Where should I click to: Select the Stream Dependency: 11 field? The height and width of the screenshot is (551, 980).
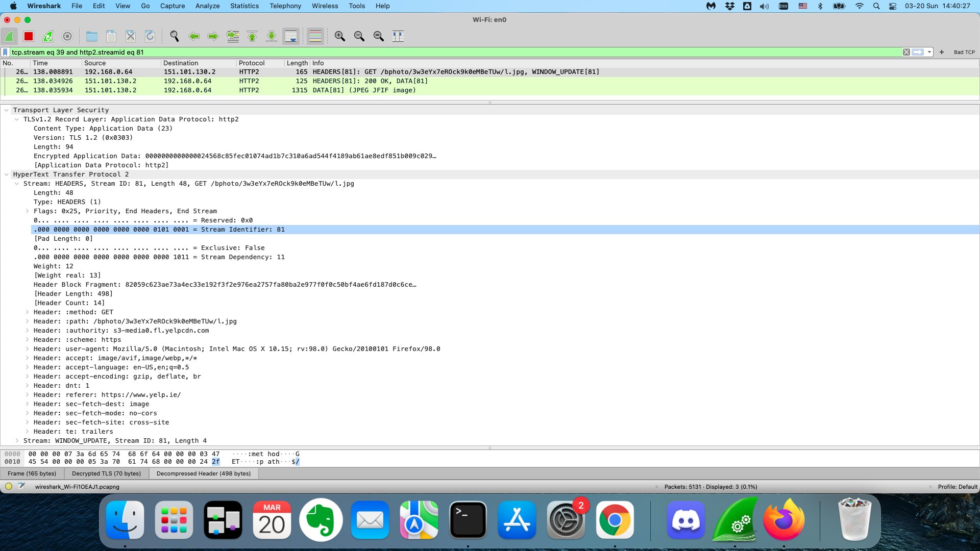coord(505,257)
